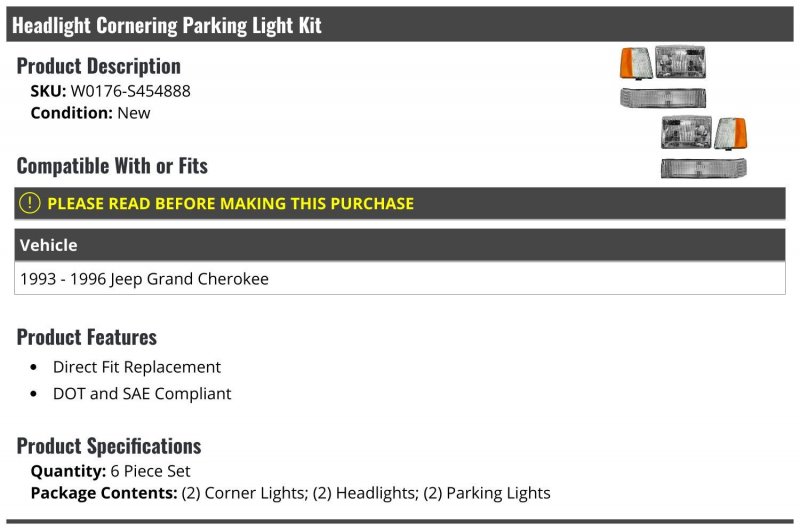
Task: Click the Headlight Cornering Parking Light Kit title
Action: click(167, 25)
